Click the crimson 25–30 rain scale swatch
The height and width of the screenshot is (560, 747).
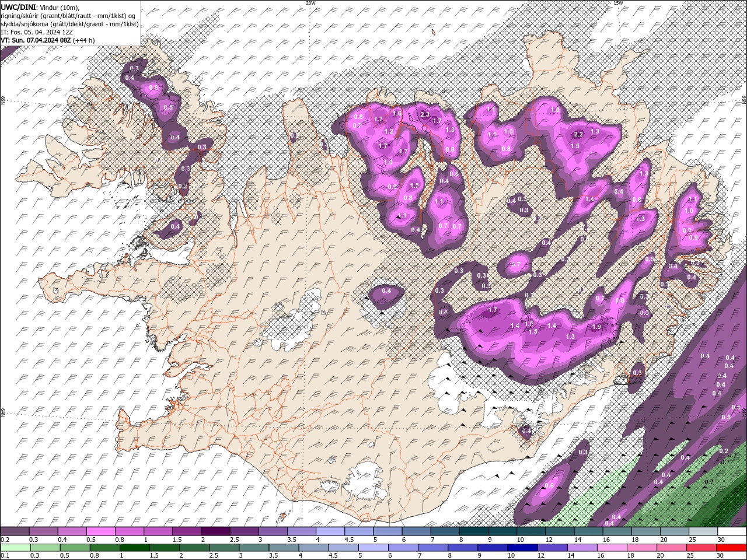702,548
